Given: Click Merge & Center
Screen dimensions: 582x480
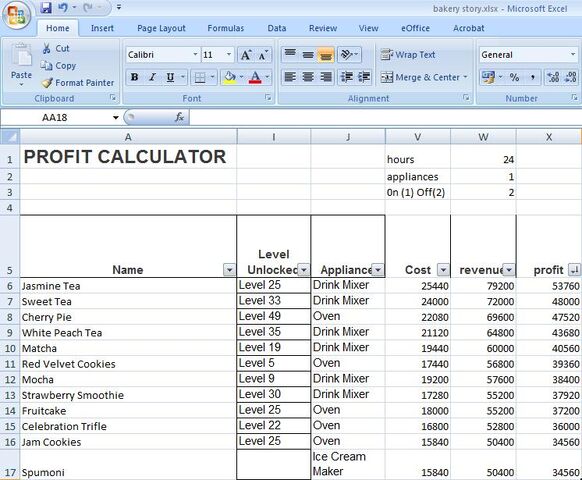Looking at the screenshot, I should click(x=420, y=77).
